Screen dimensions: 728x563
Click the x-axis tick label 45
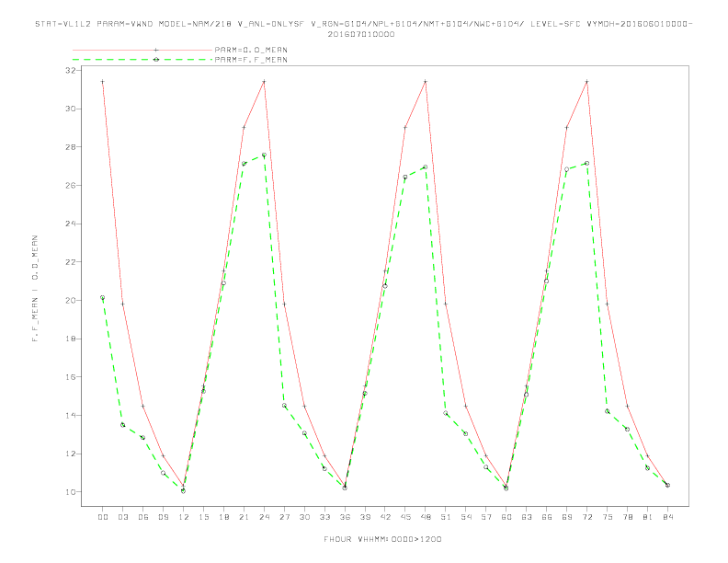pos(405,517)
